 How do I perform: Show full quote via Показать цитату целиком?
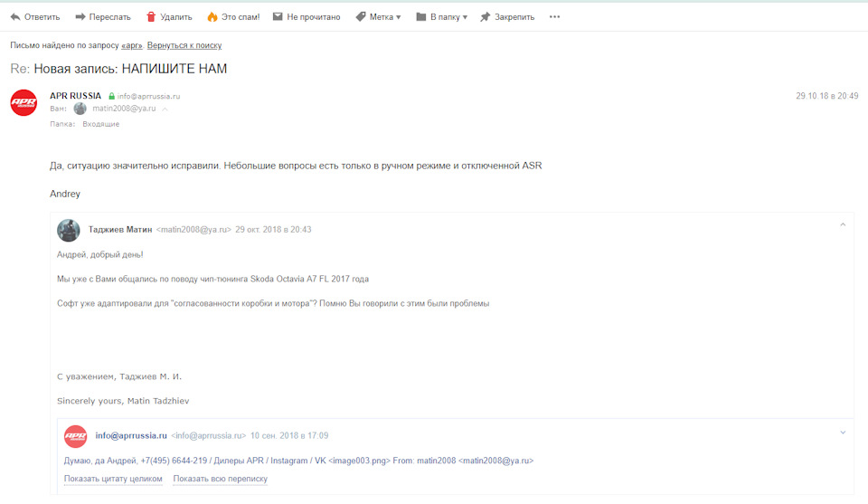(113, 479)
